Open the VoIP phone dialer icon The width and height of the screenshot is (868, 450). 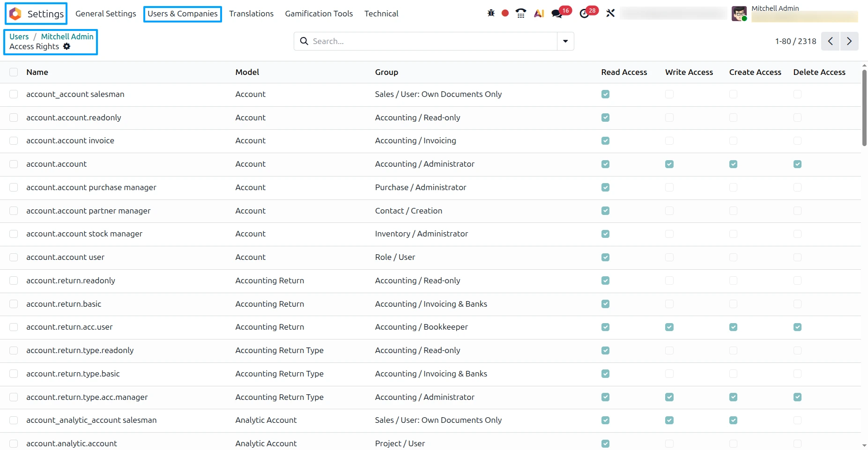click(x=520, y=13)
